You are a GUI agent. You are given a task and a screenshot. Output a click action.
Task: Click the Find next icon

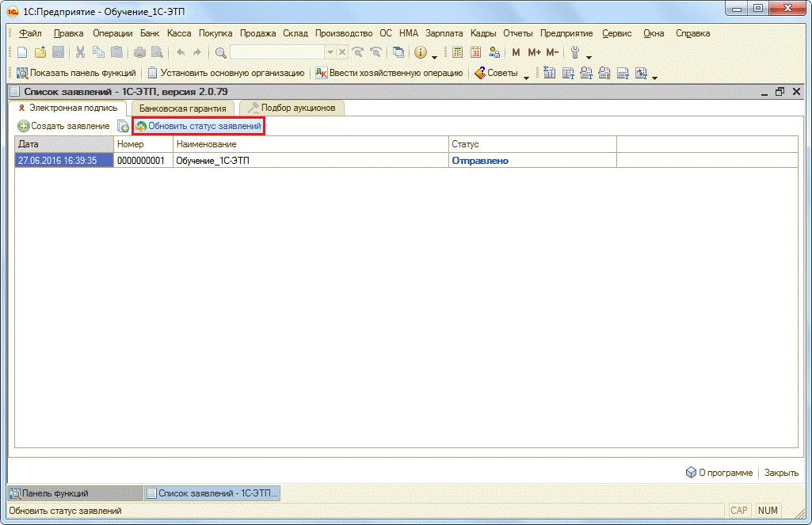tap(358, 52)
